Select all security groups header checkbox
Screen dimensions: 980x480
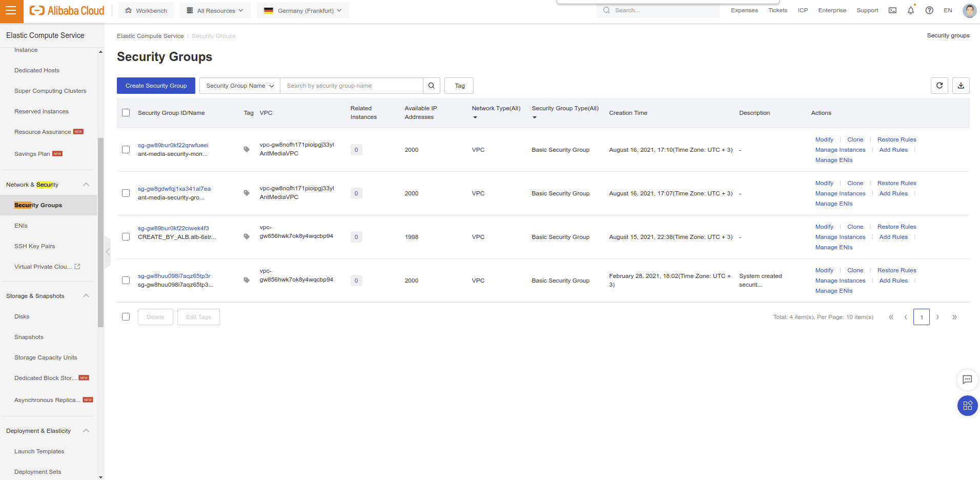(x=126, y=113)
